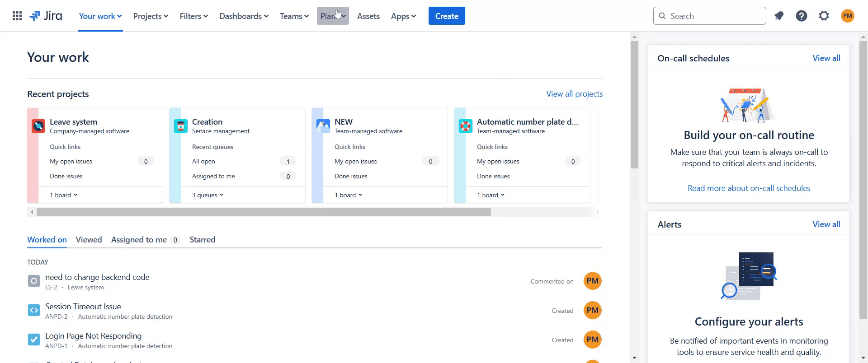
Task: Click Automatic number plate detection project icon
Action: pos(466,126)
